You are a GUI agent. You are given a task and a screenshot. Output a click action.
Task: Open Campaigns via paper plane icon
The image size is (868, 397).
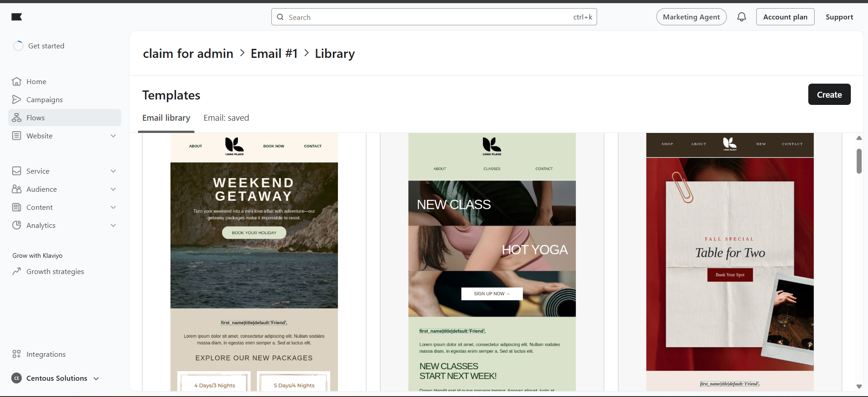17,99
